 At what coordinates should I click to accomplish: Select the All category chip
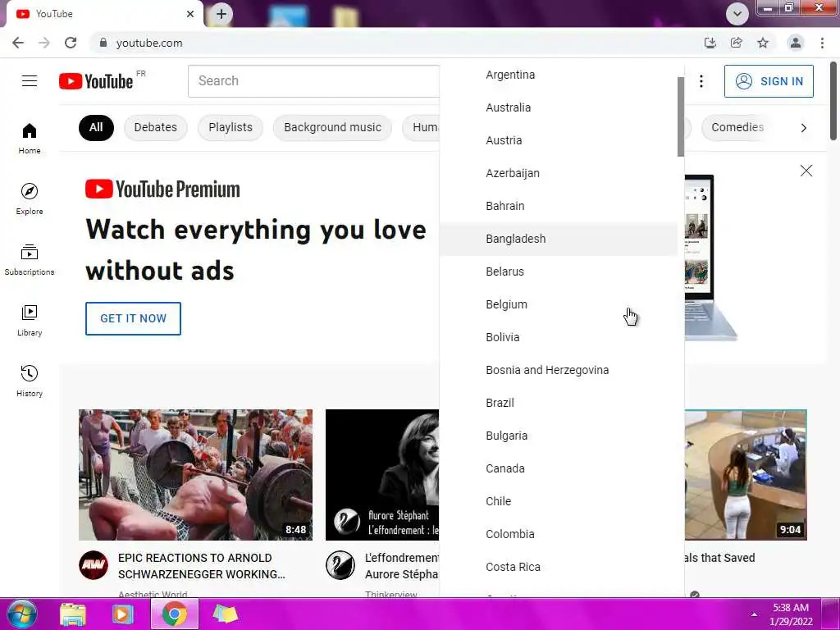point(96,127)
